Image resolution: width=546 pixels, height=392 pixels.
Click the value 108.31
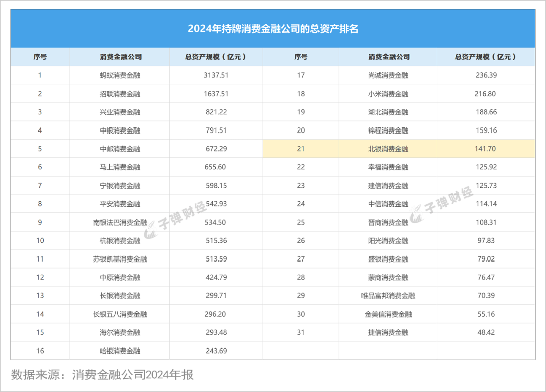point(486,223)
